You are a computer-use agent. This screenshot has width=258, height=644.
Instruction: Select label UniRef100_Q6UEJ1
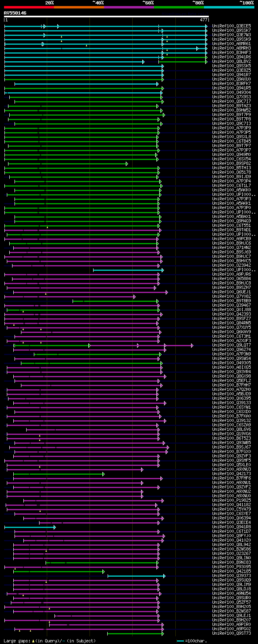click(231, 292)
